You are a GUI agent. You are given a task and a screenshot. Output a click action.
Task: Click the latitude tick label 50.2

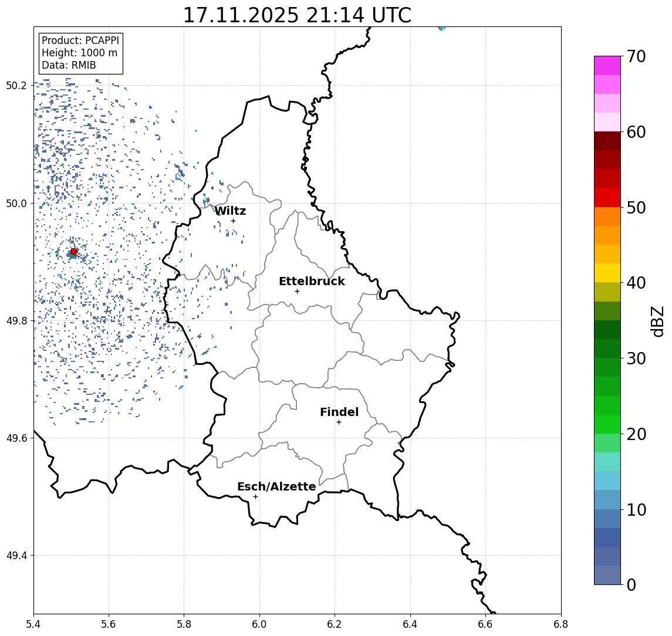16,85
